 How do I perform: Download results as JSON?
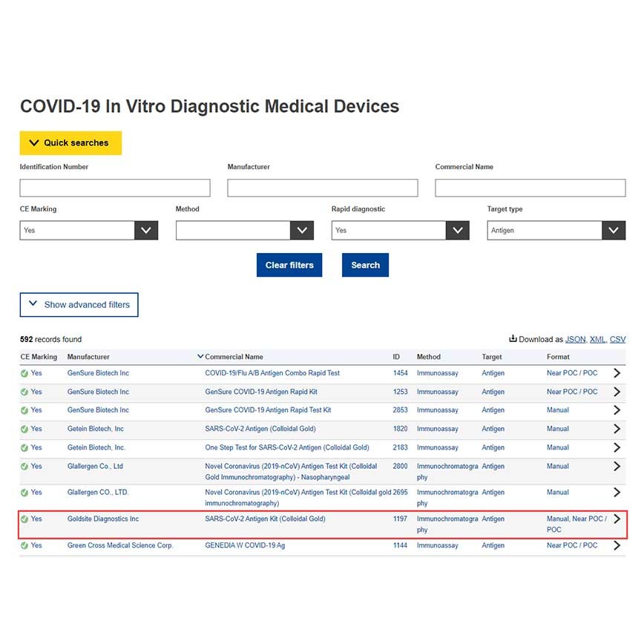pos(575,339)
